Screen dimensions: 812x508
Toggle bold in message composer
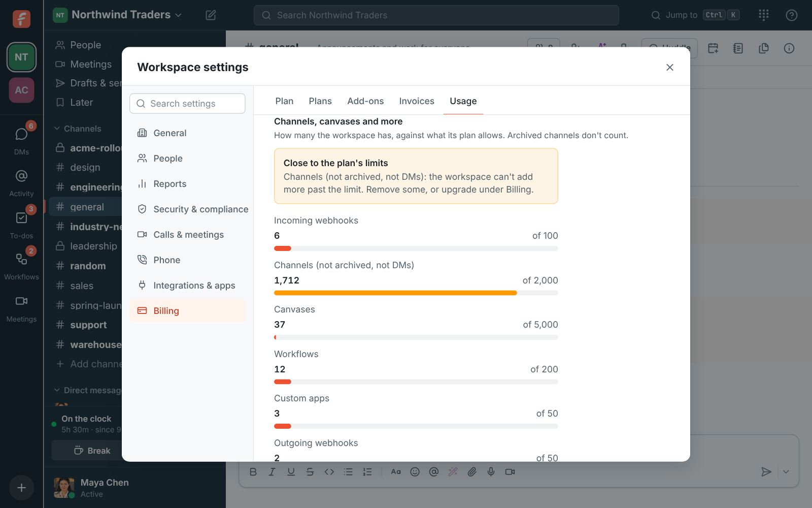tap(253, 472)
